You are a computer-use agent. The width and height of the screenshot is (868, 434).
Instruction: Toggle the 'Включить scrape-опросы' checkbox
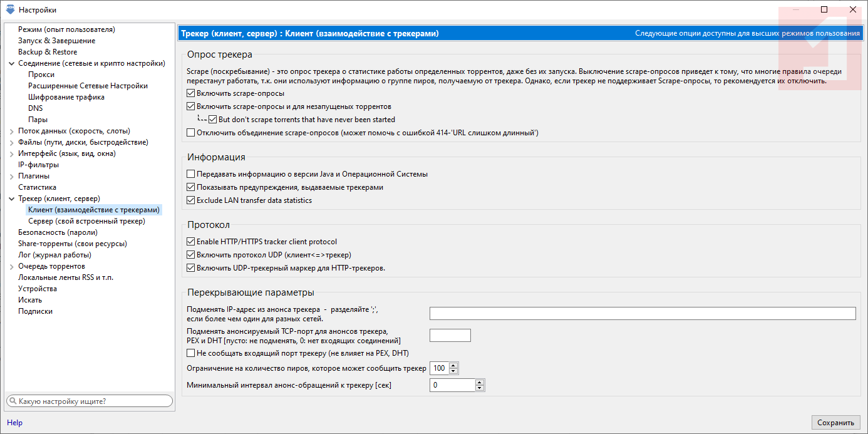191,93
